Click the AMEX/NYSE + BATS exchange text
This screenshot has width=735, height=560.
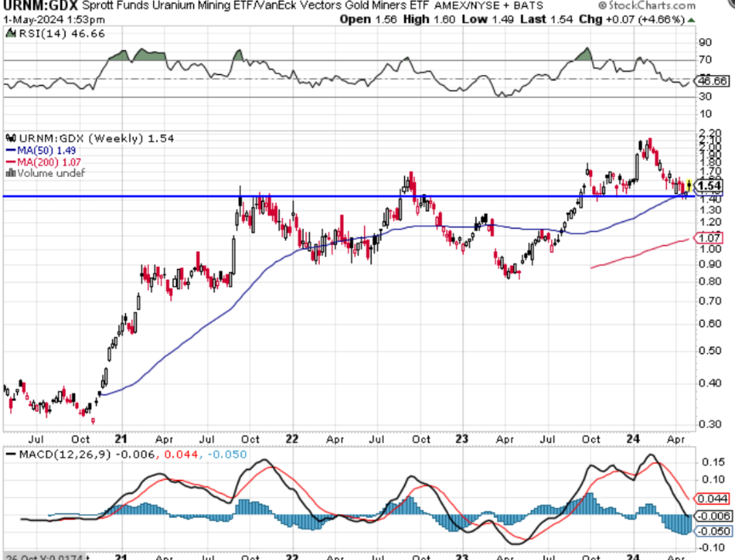(488, 6)
